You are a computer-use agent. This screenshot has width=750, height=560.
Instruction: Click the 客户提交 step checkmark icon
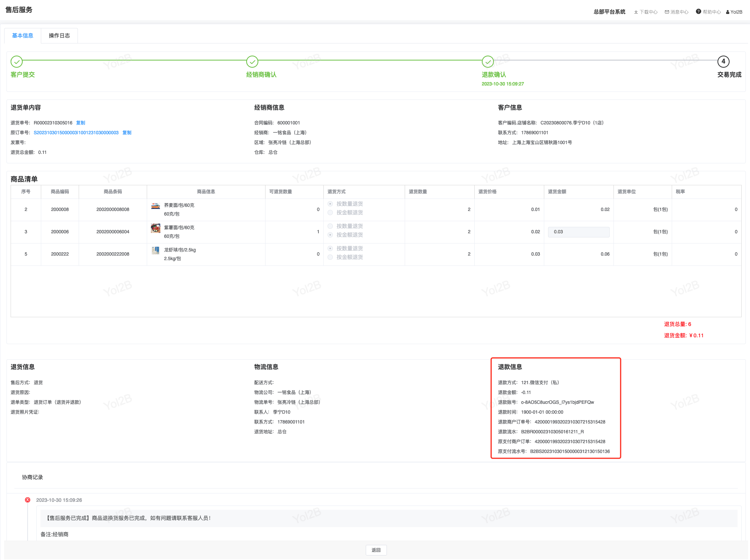[17, 62]
